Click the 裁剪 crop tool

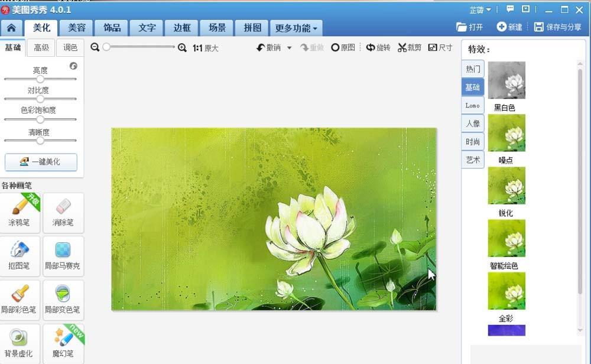(410, 47)
